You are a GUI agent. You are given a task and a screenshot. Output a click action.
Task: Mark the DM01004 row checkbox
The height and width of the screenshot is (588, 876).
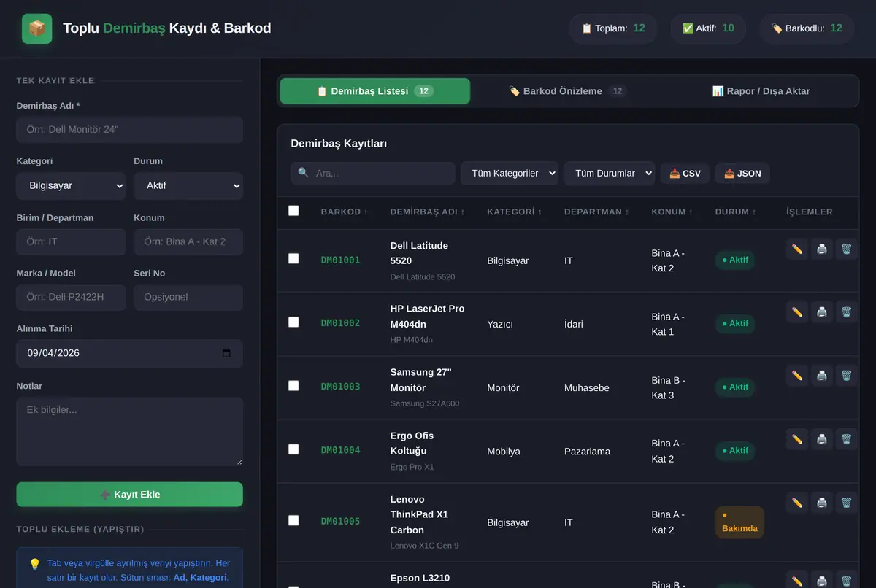pyautogui.click(x=293, y=449)
